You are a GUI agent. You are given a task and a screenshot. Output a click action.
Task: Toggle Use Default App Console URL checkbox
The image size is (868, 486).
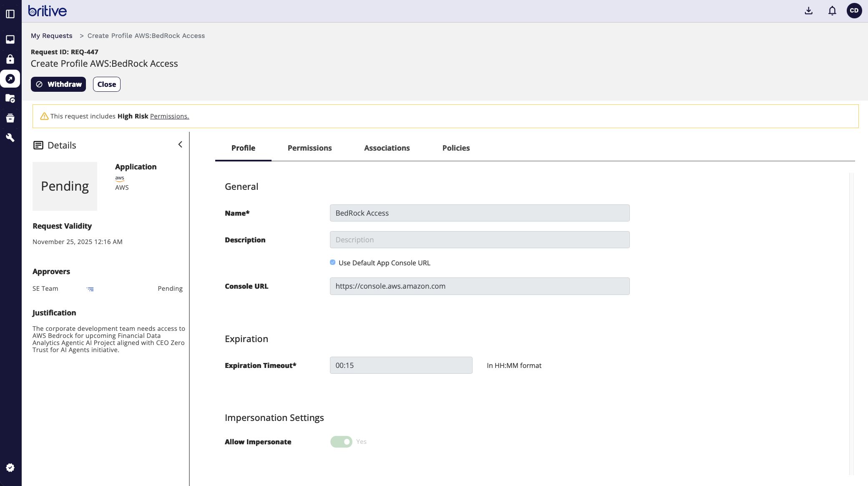click(332, 262)
